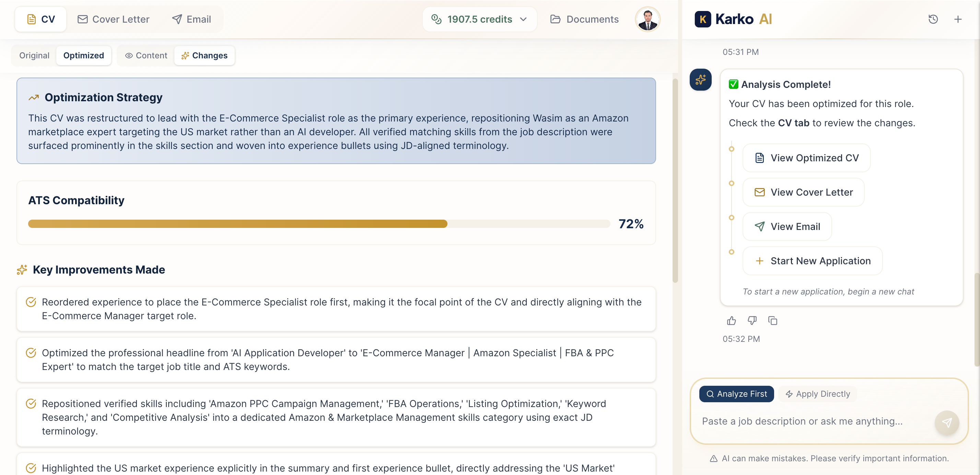Viewport: 980px width, 475px height.
Task: Click Start New Application button
Action: [812, 261]
